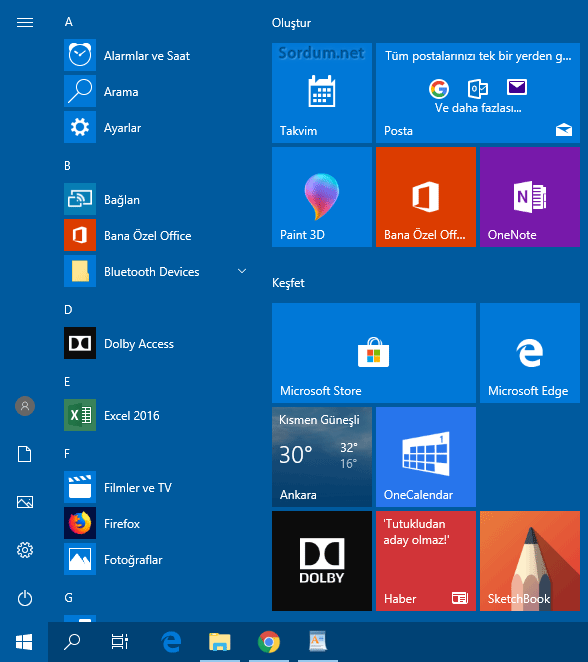
Task: Open the Fotoğraflar app icon
Action: click(80, 559)
